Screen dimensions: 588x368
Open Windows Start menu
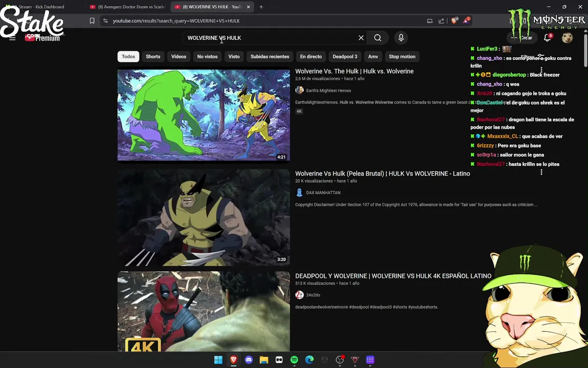click(x=218, y=360)
